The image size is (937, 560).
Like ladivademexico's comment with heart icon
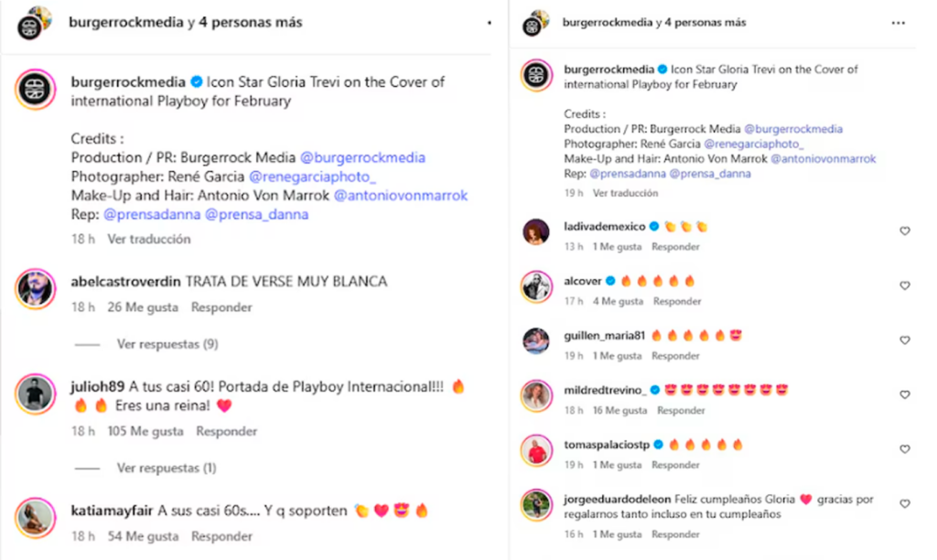click(905, 232)
